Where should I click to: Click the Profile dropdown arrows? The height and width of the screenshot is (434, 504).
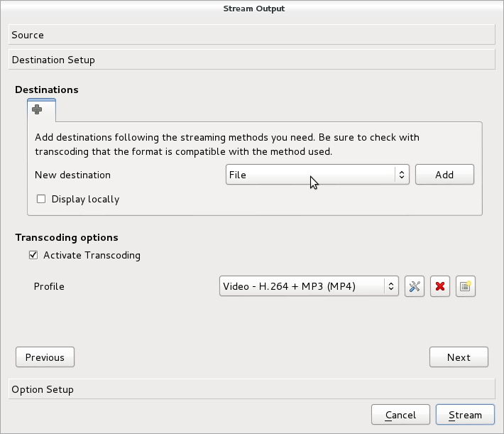(391, 286)
